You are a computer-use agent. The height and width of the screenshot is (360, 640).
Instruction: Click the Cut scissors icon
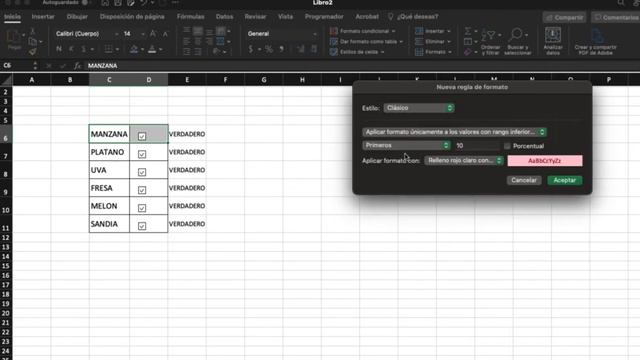click(x=33, y=31)
